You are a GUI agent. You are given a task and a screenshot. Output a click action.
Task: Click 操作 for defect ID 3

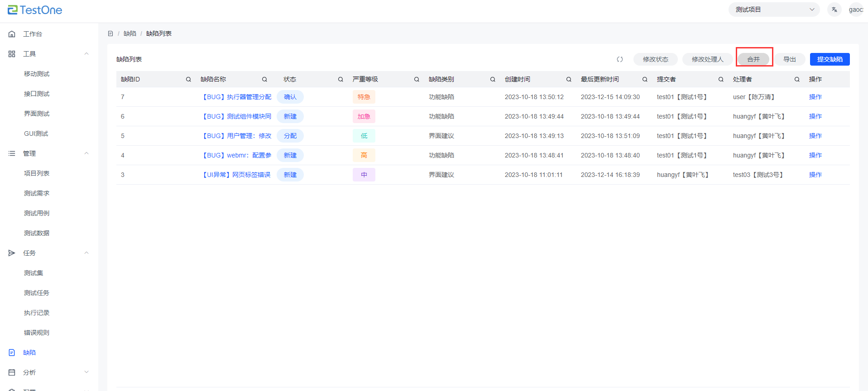(x=815, y=175)
